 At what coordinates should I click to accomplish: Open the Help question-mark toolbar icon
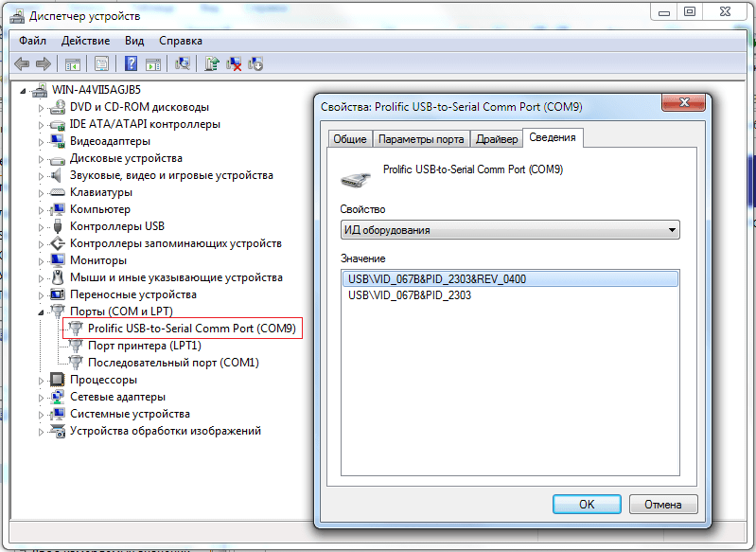click(131, 63)
